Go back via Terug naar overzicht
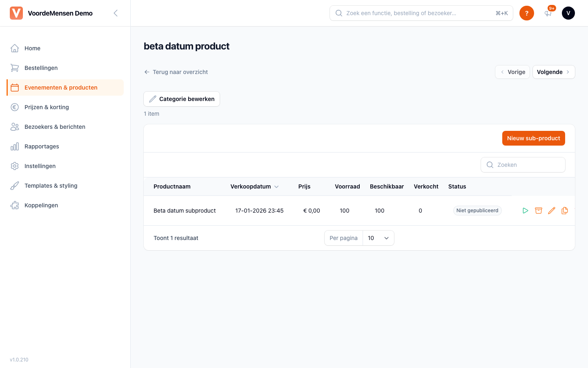The height and width of the screenshot is (368, 588). (176, 72)
